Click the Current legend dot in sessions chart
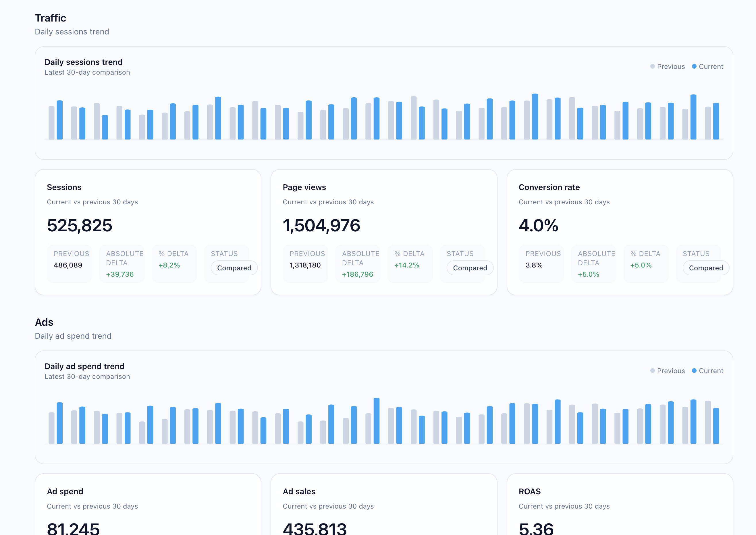 tap(694, 67)
